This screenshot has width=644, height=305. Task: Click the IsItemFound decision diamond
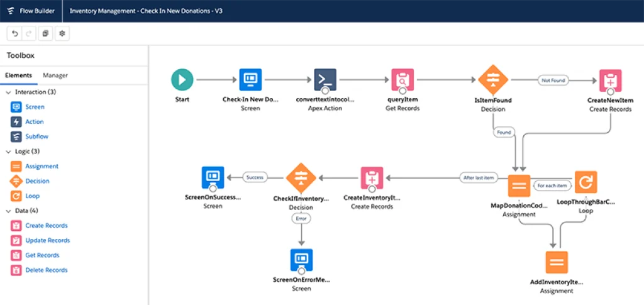coord(492,80)
